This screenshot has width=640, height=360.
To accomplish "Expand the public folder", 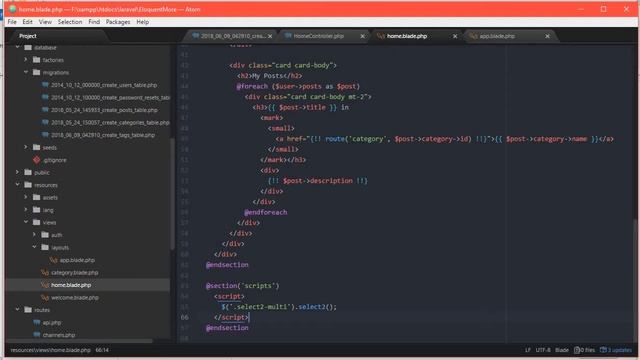I will (x=18, y=172).
